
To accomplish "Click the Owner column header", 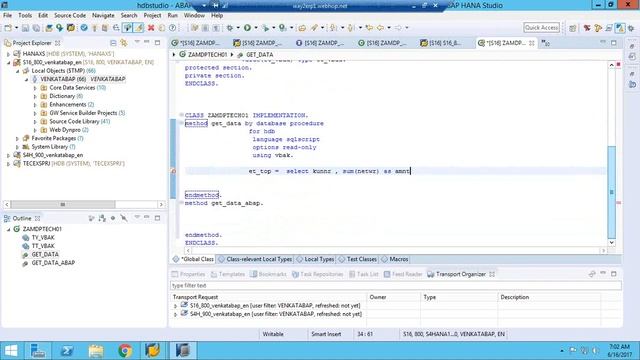I will point(393,297).
